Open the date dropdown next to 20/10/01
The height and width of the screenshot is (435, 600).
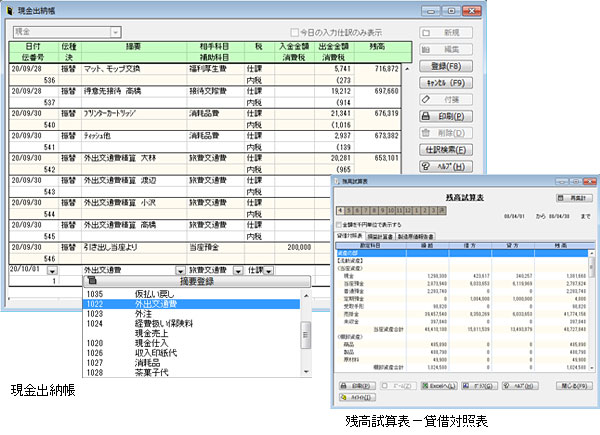(52, 270)
